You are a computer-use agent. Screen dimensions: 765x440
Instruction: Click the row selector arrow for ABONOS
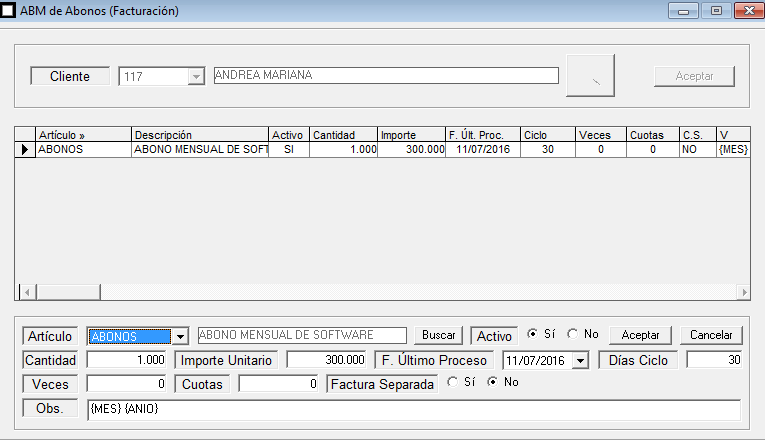pyautogui.click(x=25, y=149)
